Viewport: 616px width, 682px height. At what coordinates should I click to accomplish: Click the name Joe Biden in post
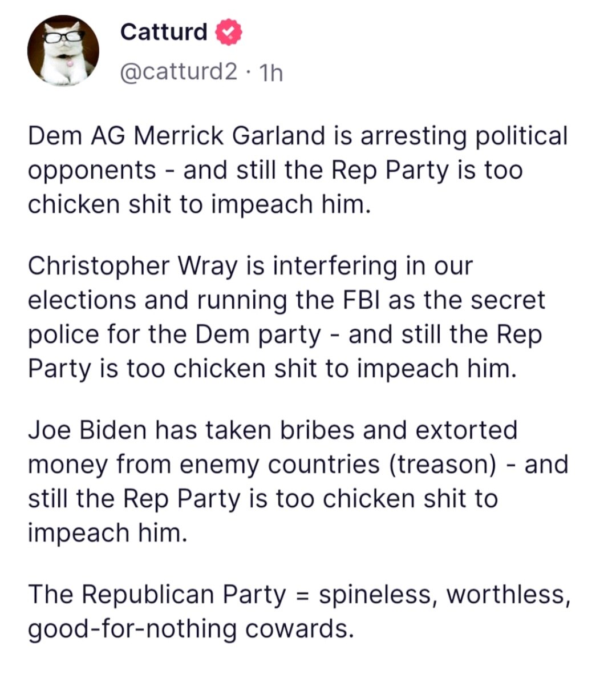(x=88, y=430)
